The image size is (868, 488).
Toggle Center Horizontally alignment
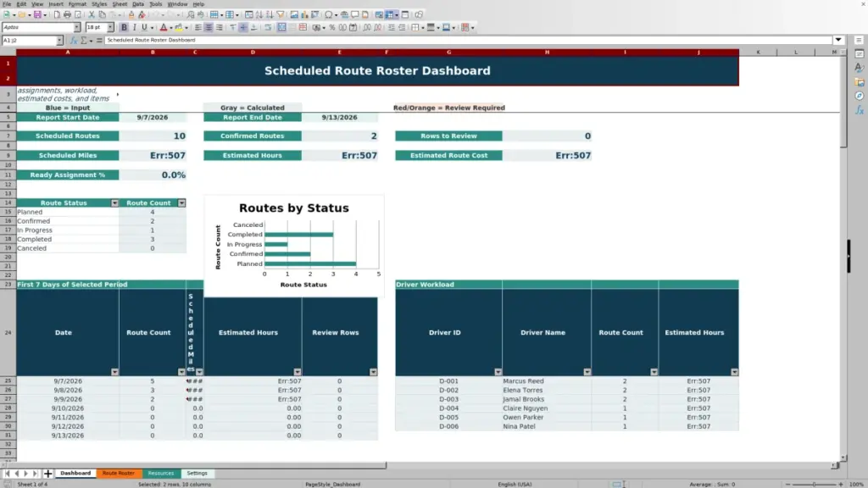click(x=209, y=27)
